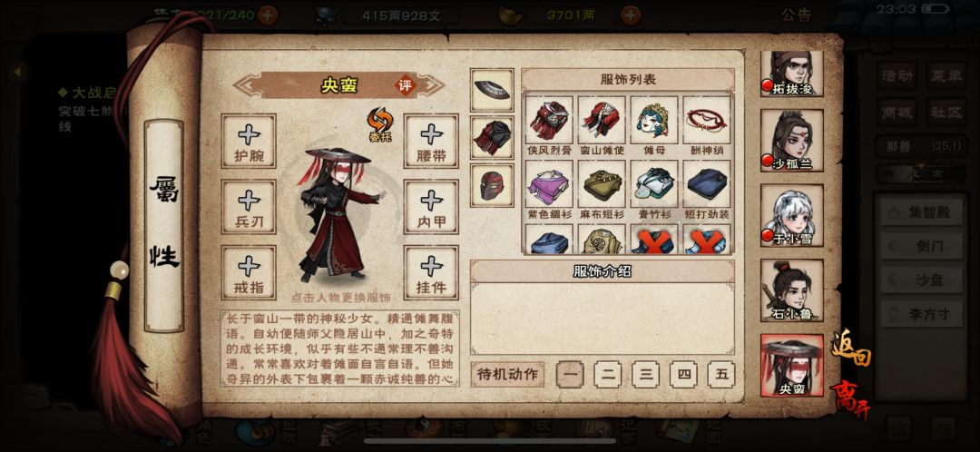
Task: Open the 腰带 equipment slot
Action: click(431, 142)
